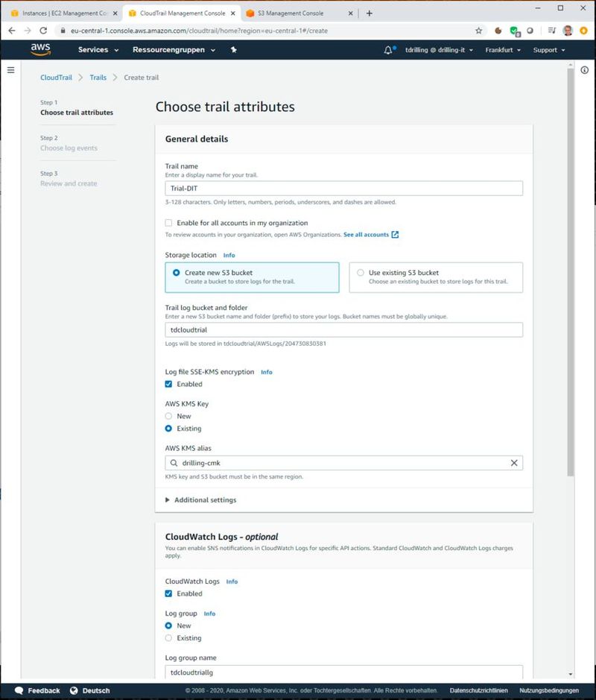Click into the Trail name field
The image size is (596, 700).
[x=344, y=189]
